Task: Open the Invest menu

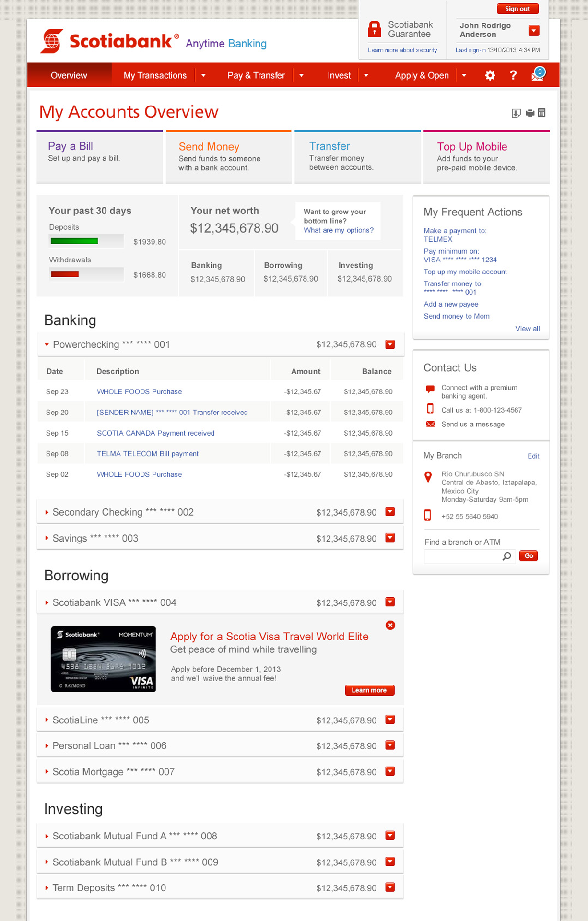Action: pos(339,75)
